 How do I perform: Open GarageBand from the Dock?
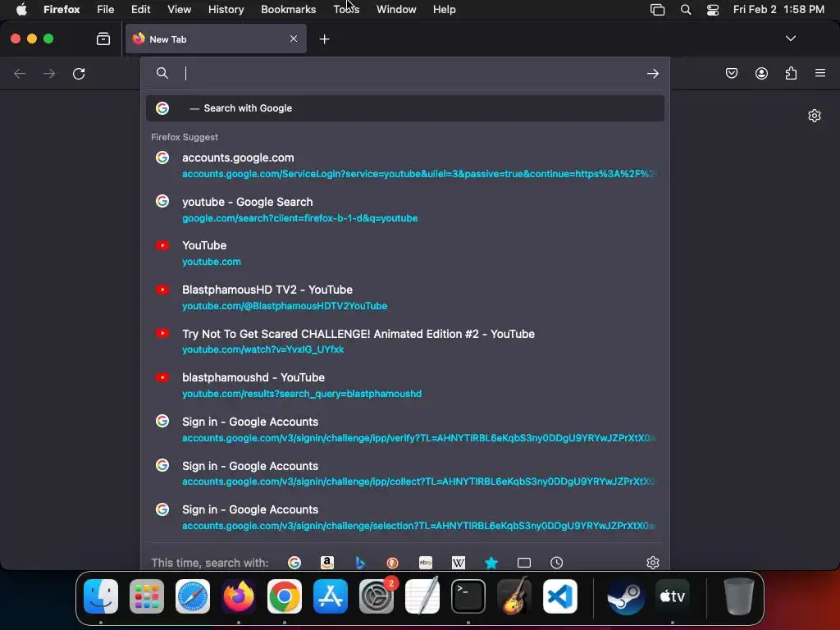(514, 596)
